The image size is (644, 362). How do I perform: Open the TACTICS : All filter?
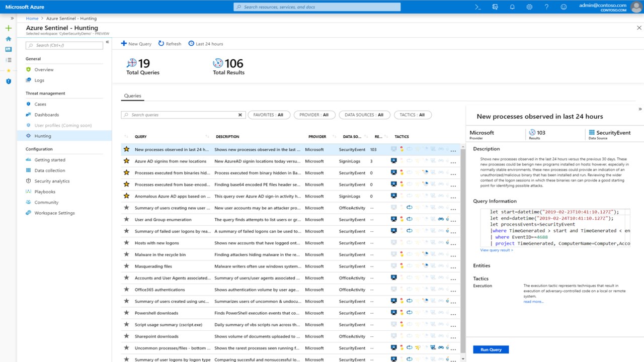pos(412,115)
